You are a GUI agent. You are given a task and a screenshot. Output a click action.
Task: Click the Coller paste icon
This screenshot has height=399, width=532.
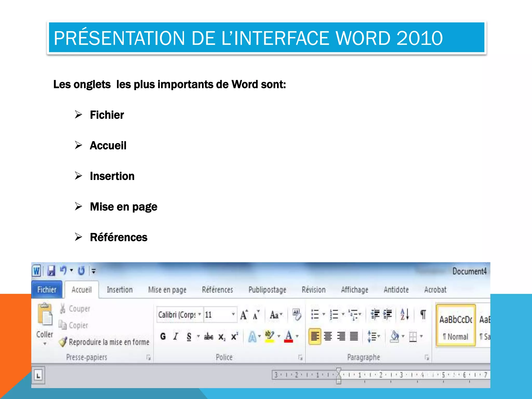coord(45,314)
